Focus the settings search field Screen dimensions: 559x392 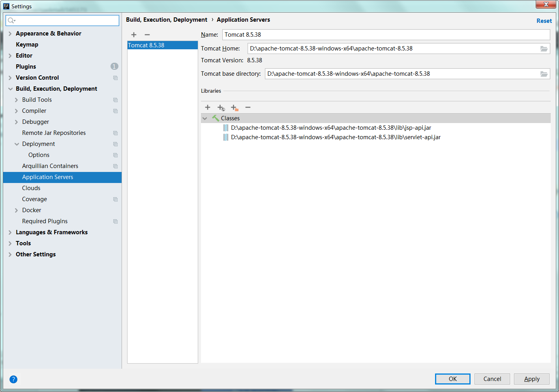pos(62,21)
